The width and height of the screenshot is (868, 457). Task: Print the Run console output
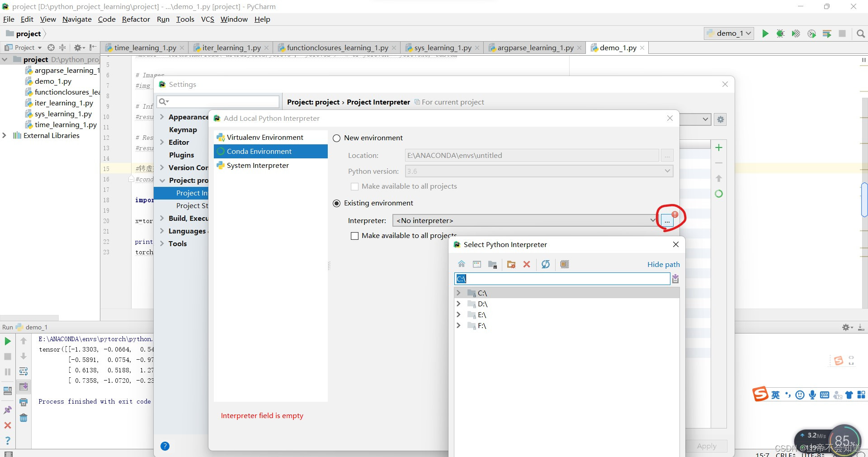(x=24, y=402)
